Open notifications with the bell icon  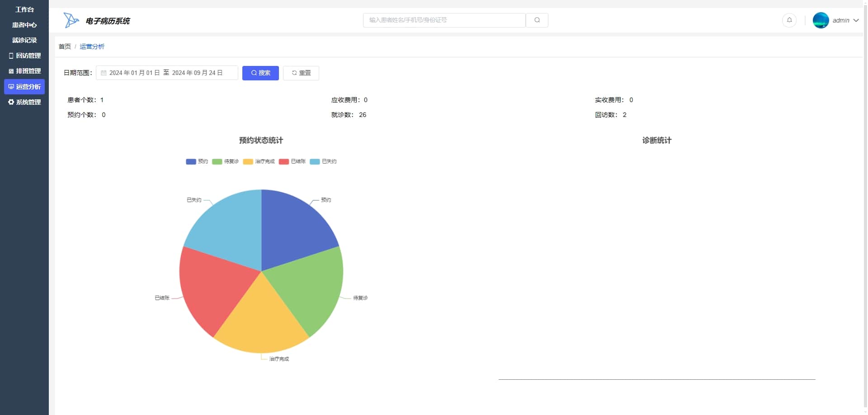click(x=789, y=20)
